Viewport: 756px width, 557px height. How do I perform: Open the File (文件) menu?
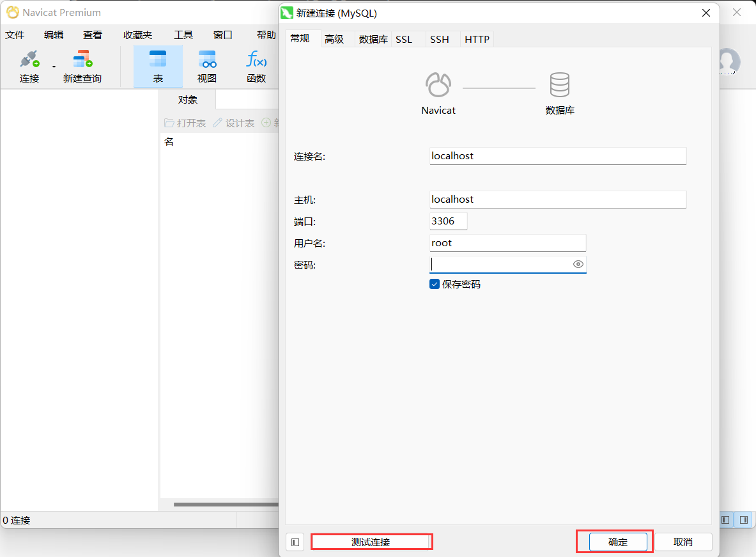coord(15,35)
